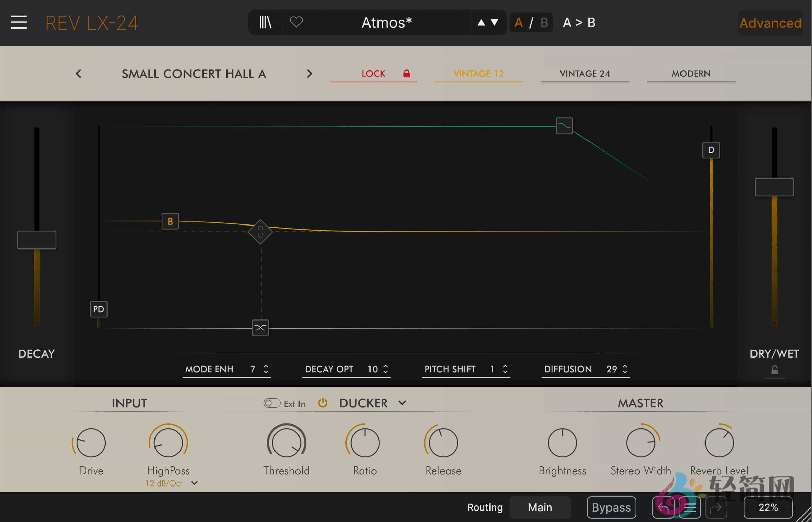Click the redo arrow icon
Viewport: 812px width, 522px height.
pos(716,507)
